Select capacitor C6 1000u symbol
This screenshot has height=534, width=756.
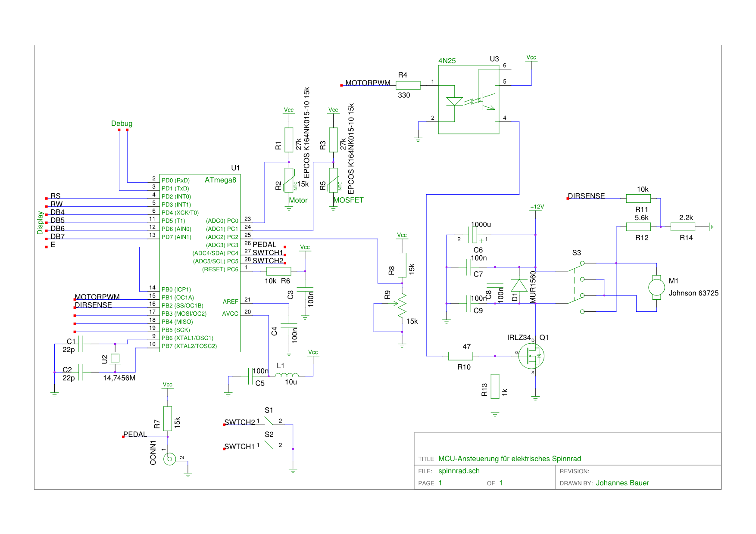(474, 235)
